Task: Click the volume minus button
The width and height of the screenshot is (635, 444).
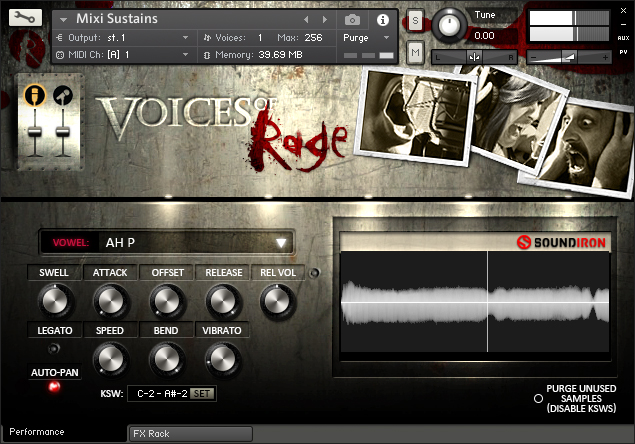Action: coord(533,58)
